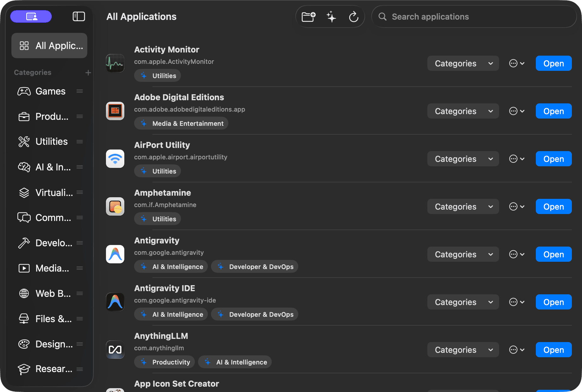Image resolution: width=582 pixels, height=392 pixels.
Task: Select the Design sidebar category
Action: pos(49,344)
